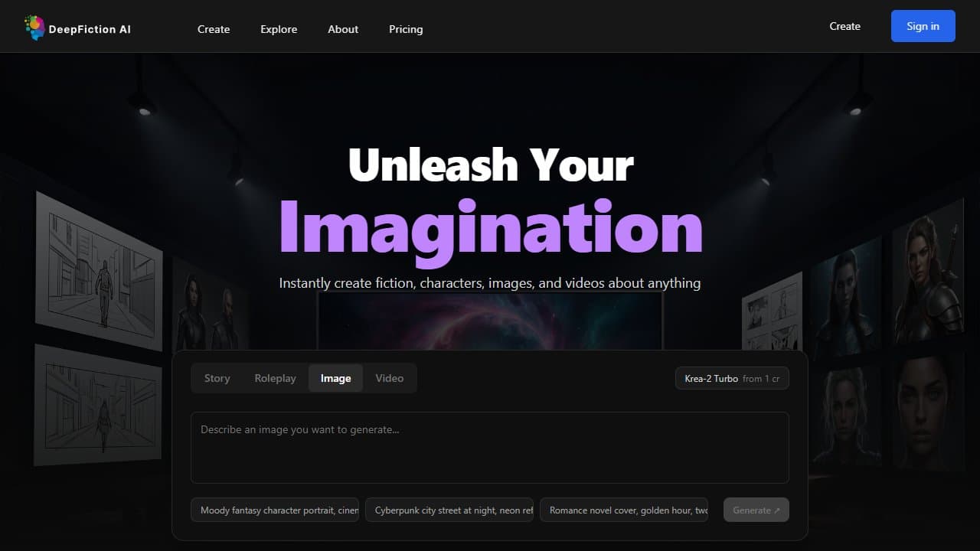The image size is (980, 551).
Task: Click the DeepFiction AI brand name
Action: click(90, 29)
